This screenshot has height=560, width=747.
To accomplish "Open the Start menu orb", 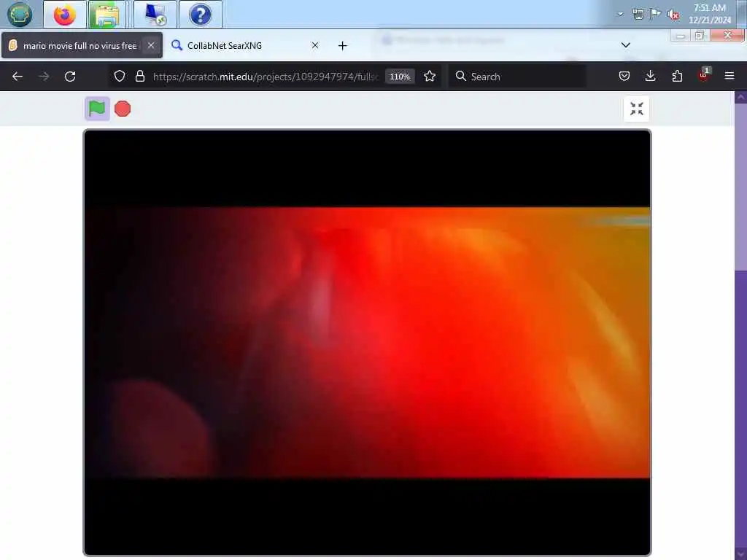I will pos(20,15).
